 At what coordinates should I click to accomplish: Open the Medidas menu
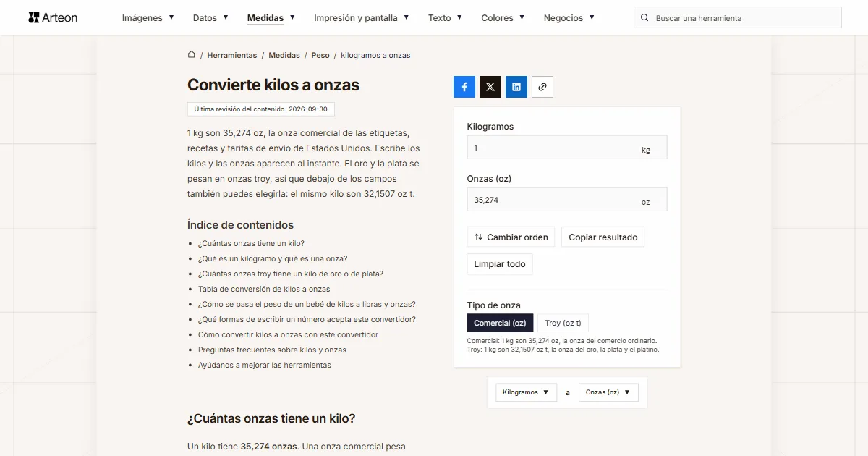point(271,18)
